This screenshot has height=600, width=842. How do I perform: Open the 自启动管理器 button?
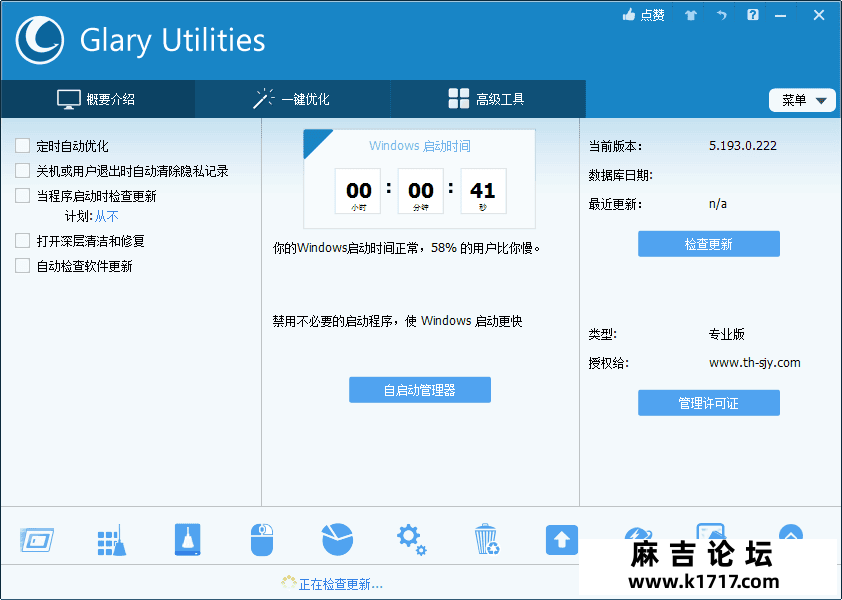click(420, 390)
